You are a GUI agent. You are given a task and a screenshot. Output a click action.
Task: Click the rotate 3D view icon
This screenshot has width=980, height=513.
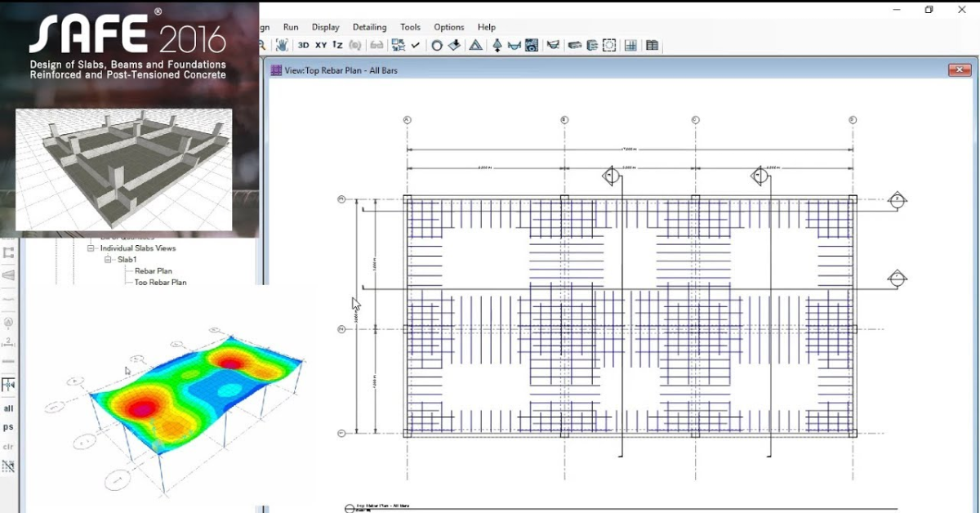pos(354,45)
